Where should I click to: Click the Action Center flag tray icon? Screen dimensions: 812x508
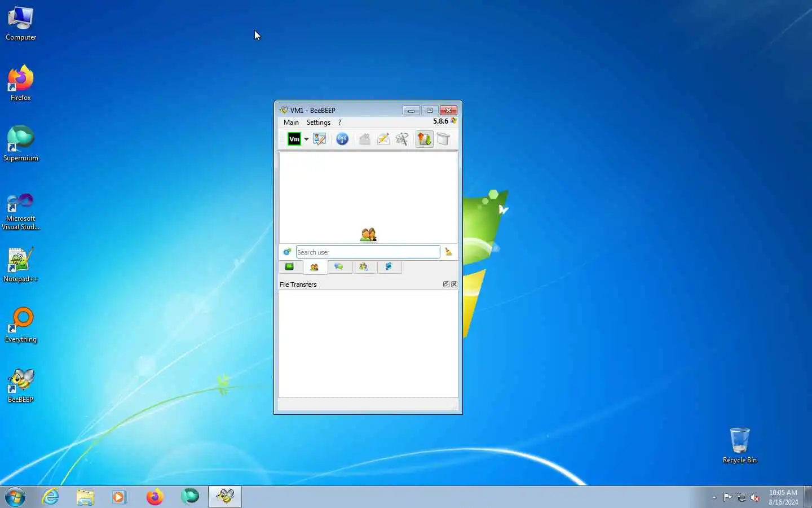click(728, 497)
